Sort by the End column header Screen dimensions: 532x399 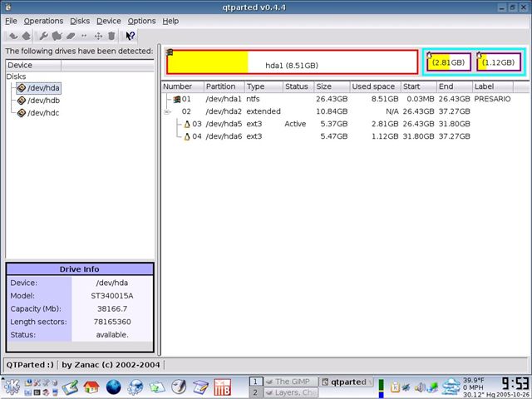pyautogui.click(x=455, y=86)
